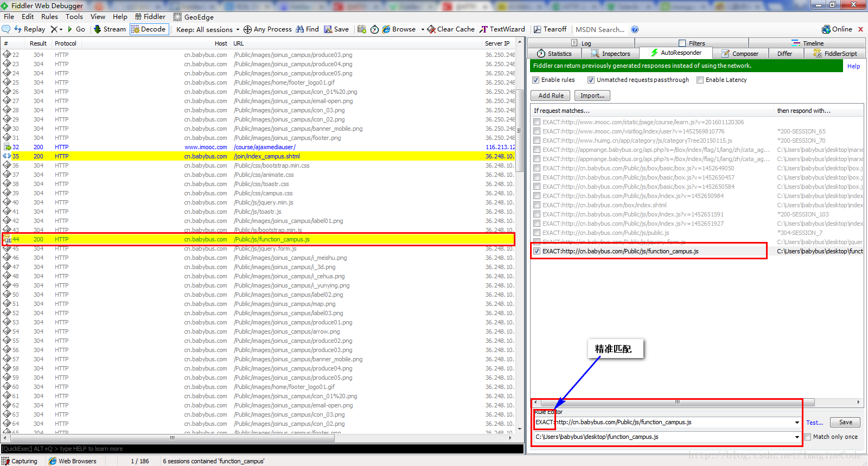Save the rule in Rule Editor

[846, 422]
